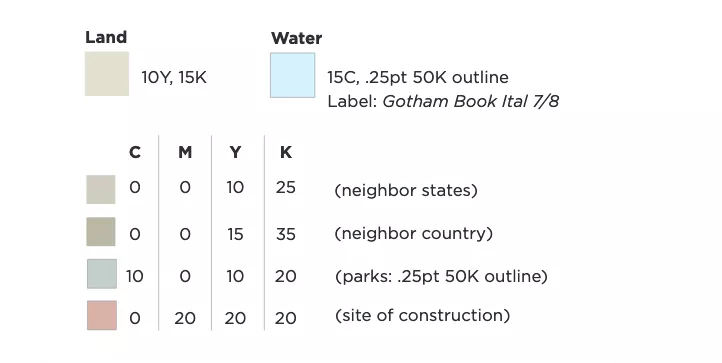Click the 15C, .25pt 50K outline text
Screen dimensions: 722x363
418,77
